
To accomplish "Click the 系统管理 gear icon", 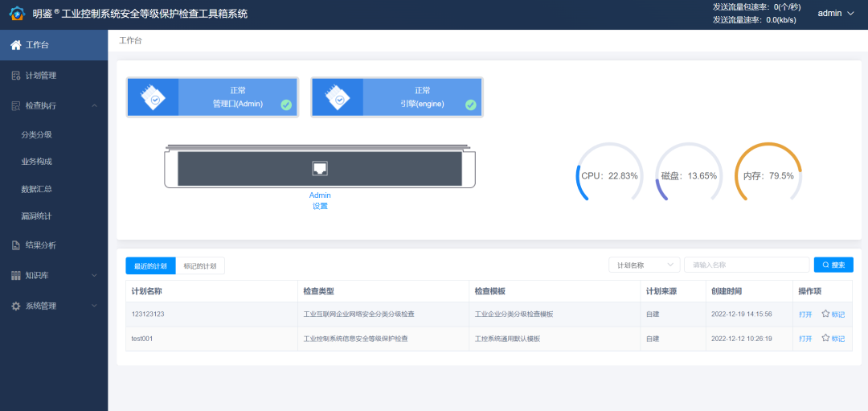I will [16, 306].
